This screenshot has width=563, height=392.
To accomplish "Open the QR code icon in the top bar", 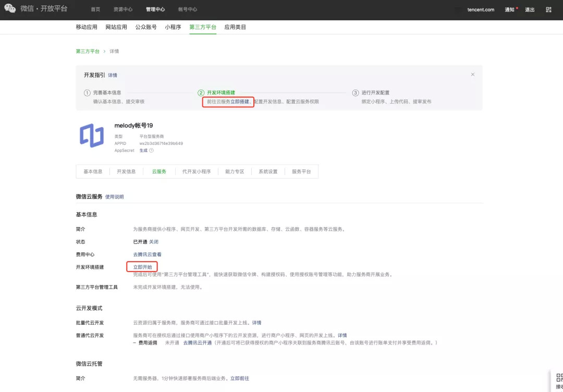I will click(548, 10).
